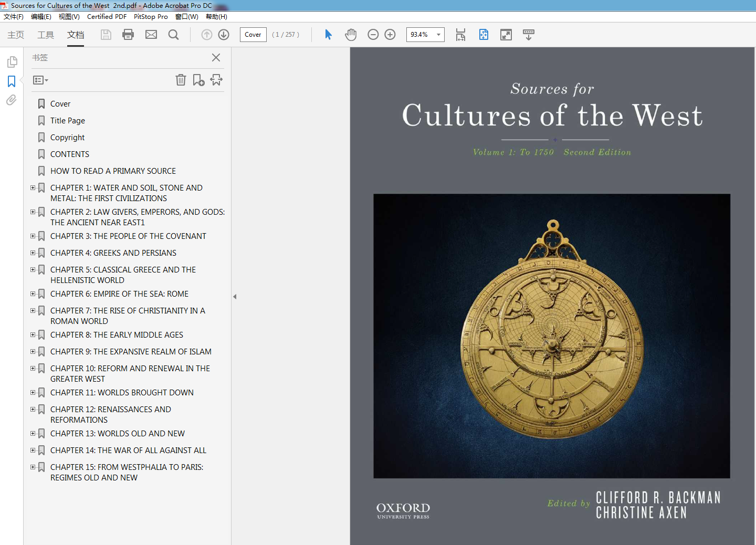Choose the selection arrow tool
The height and width of the screenshot is (545, 756).
(x=328, y=35)
